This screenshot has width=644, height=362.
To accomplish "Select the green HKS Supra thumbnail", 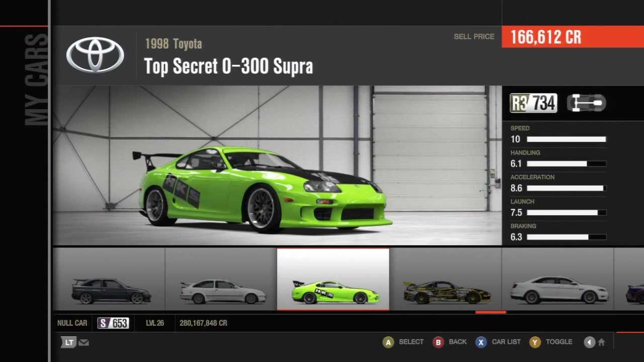I will point(333,279).
